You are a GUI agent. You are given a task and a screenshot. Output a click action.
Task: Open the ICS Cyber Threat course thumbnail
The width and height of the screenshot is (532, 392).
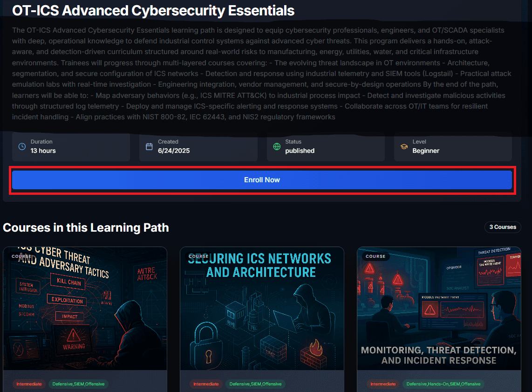(x=85, y=309)
